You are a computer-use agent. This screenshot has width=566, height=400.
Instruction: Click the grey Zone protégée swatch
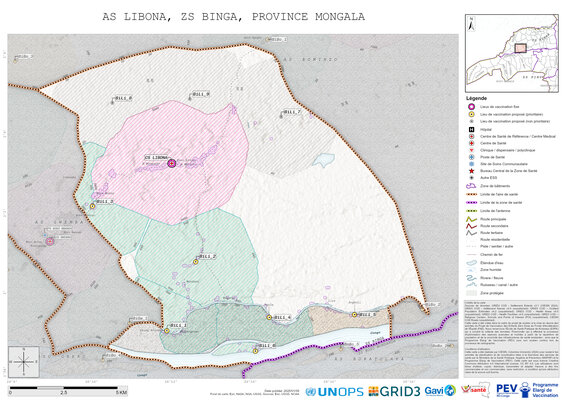(x=471, y=293)
